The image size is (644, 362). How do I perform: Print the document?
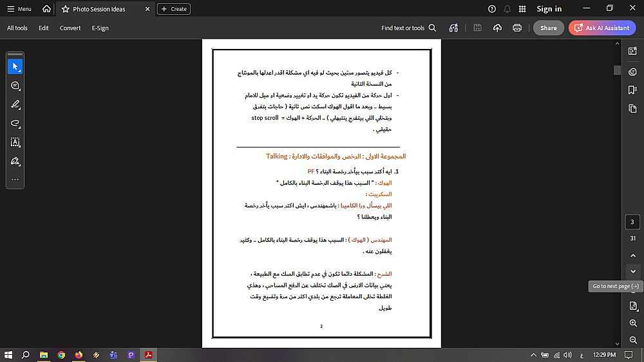point(517,28)
